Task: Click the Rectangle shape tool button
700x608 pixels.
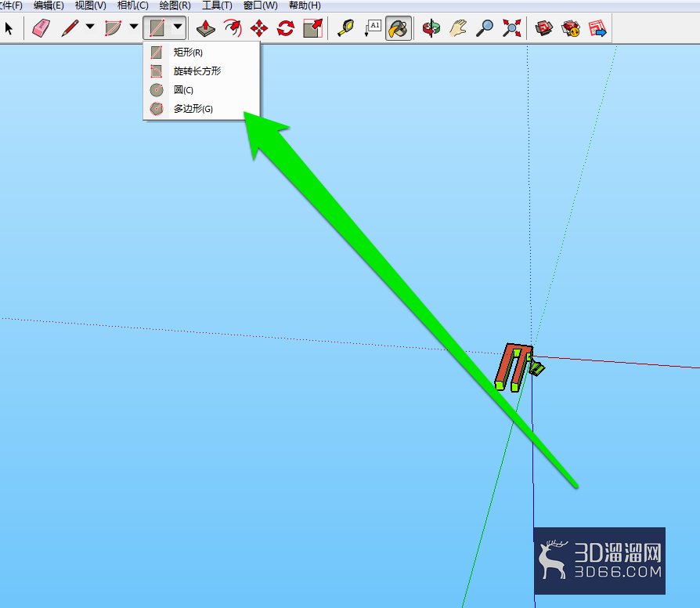Action: tap(157, 28)
